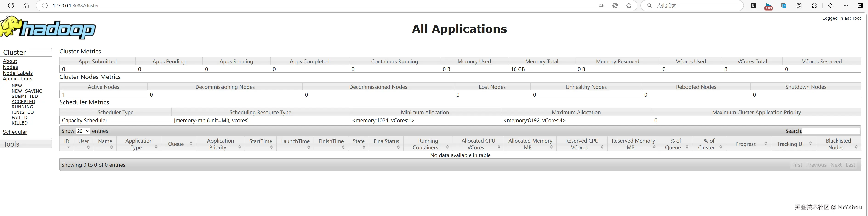The height and width of the screenshot is (216, 868).
Task: Collapse the Cluster sidebar section
Action: (26, 52)
